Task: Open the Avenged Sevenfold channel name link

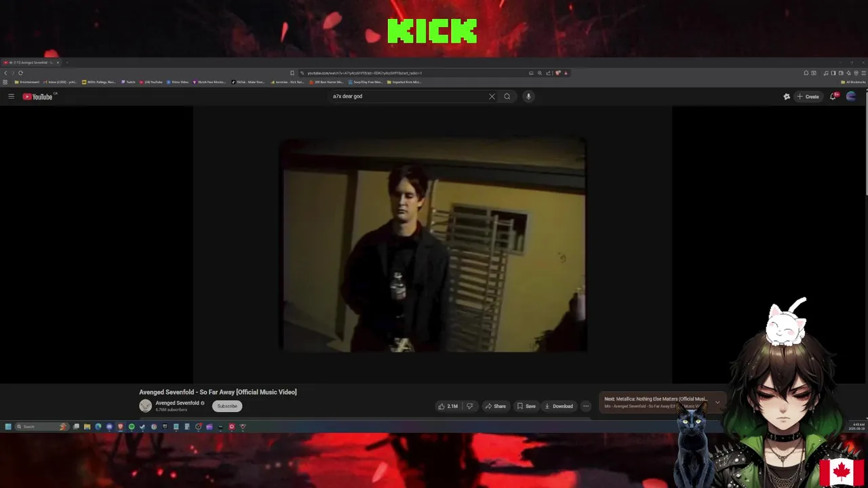Action: point(177,403)
